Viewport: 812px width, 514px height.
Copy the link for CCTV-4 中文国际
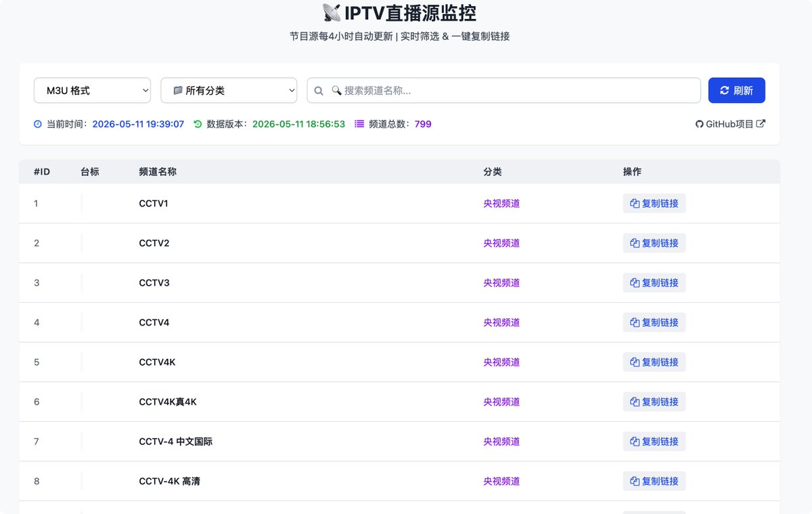654,442
